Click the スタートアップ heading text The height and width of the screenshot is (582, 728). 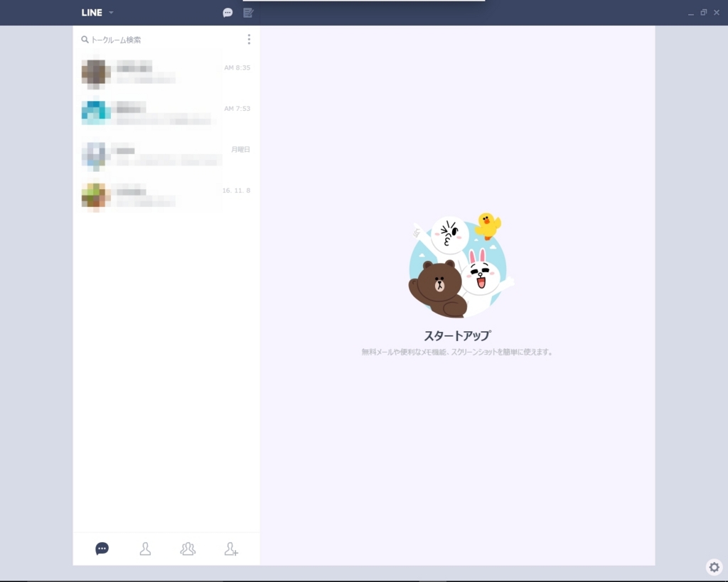457,335
